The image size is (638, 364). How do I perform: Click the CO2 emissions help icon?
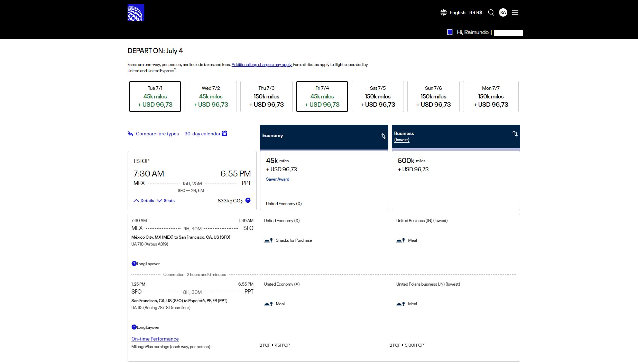[x=248, y=200]
